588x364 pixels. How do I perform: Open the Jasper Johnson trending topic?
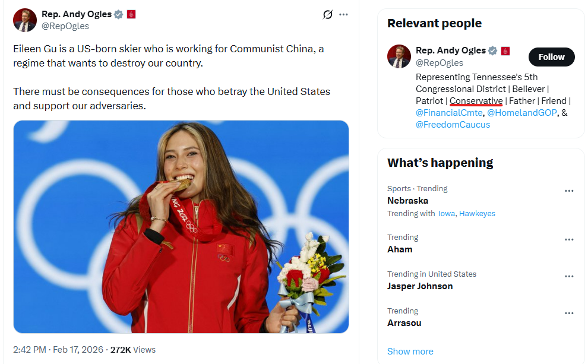click(420, 286)
